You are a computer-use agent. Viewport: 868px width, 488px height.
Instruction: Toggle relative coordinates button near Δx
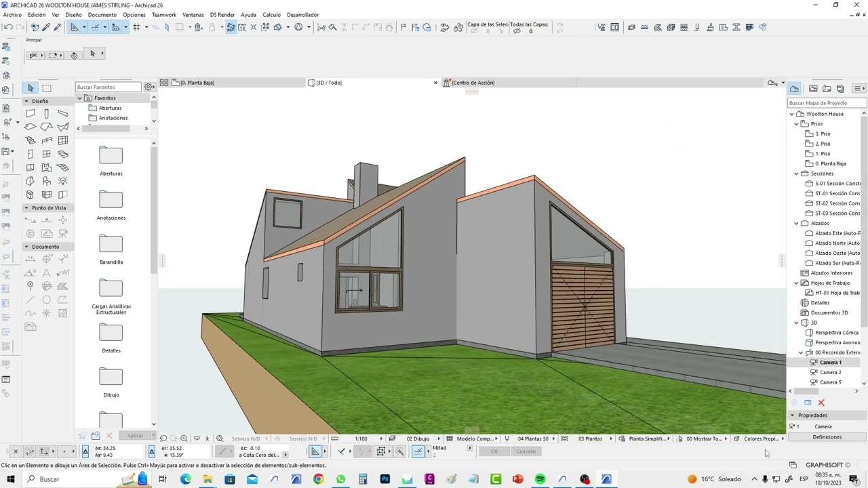click(x=85, y=451)
